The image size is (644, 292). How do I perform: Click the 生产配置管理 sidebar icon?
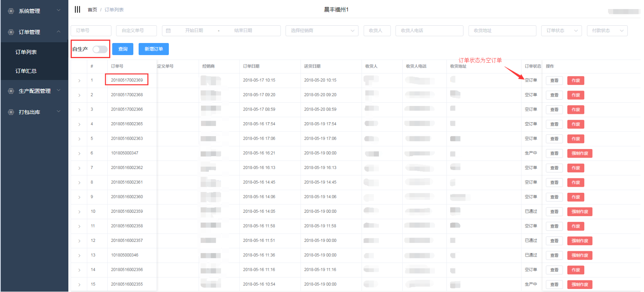(11, 91)
